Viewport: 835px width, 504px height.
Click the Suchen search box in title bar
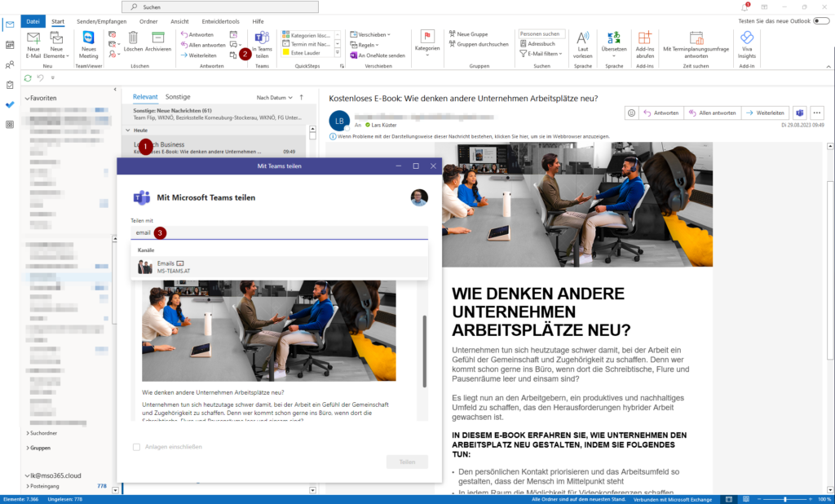click(x=220, y=7)
